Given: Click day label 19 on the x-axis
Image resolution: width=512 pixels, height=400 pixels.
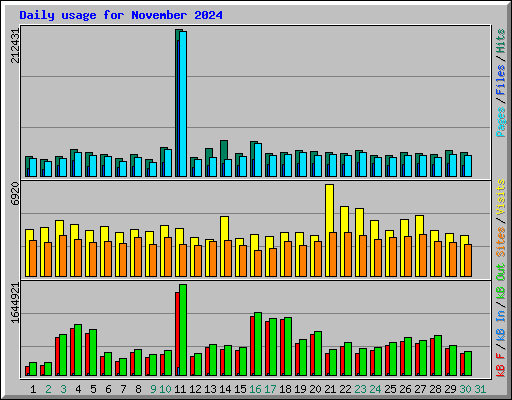Looking at the screenshot, I should point(300,389).
